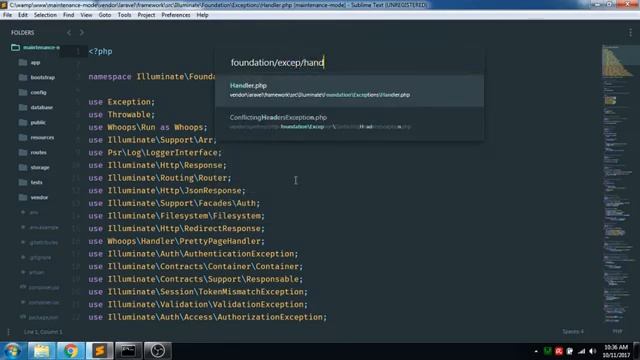The height and width of the screenshot is (360, 640).
Task: Open OBS Studio from the taskbar
Action: 158,351
